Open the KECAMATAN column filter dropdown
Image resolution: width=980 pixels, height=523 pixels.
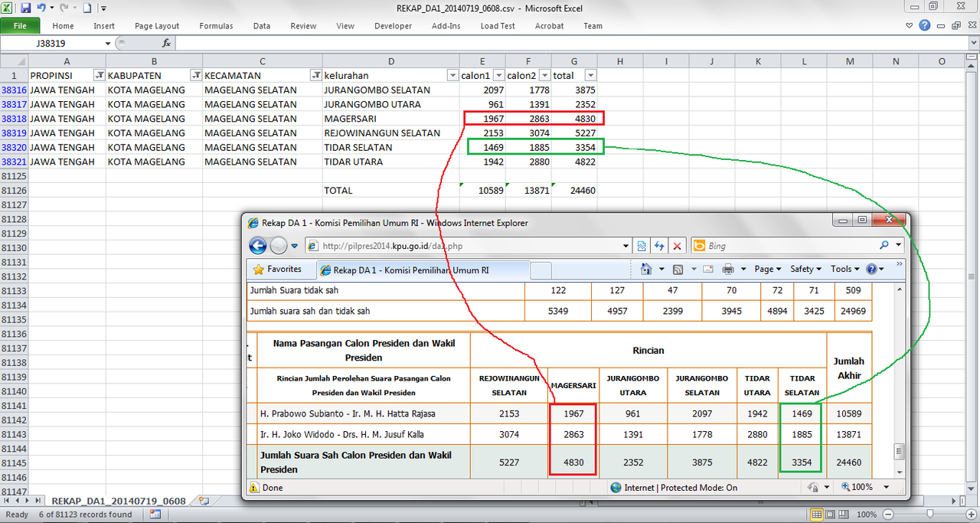click(x=315, y=76)
